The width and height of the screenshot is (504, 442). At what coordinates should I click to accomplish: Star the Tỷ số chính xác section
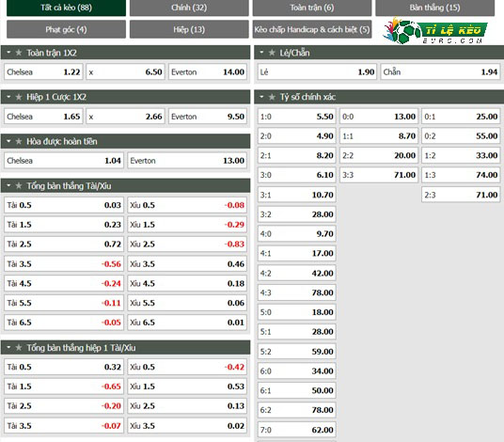click(272, 97)
